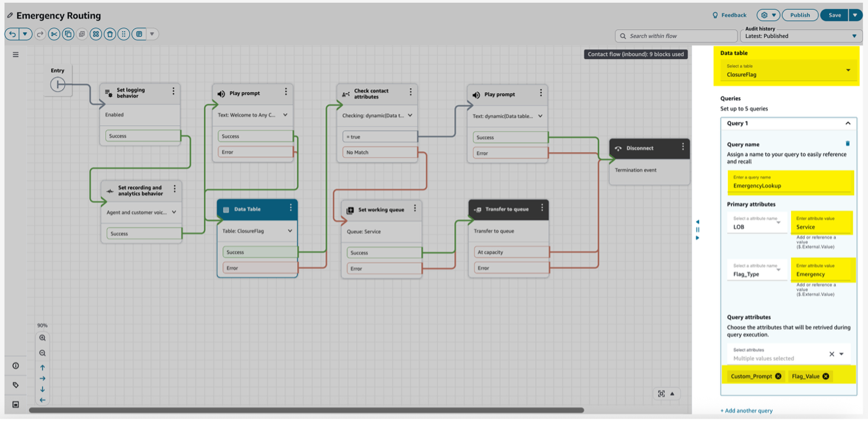Open the Data Table block options menu

(291, 208)
